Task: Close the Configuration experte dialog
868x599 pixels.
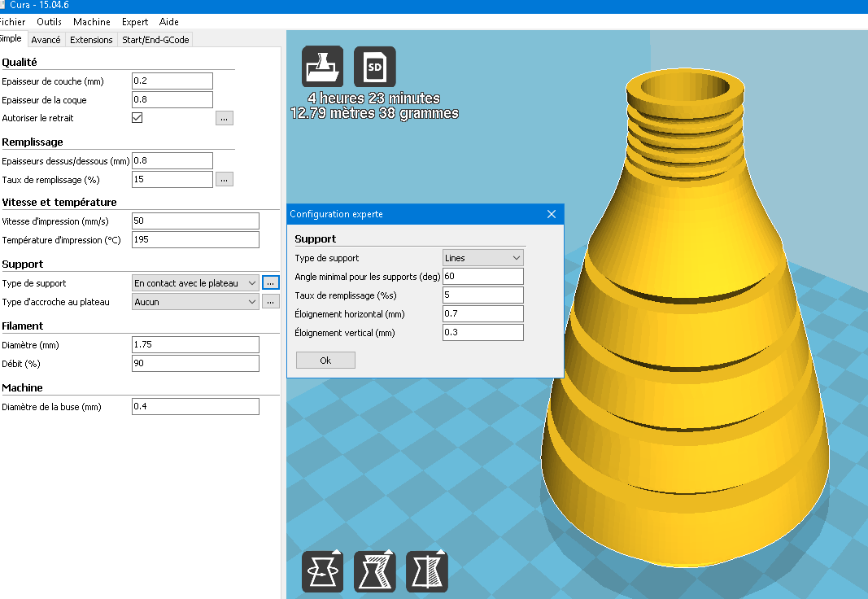Action: click(552, 214)
